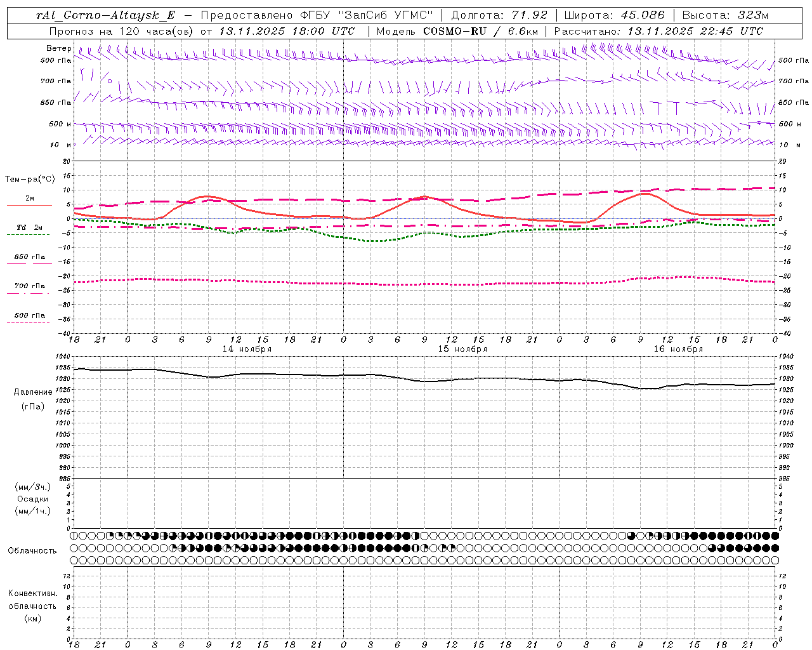Viewport: 812px width, 650px height.
Task: Click the (гПа) unit label under Давление
Action: point(33,406)
